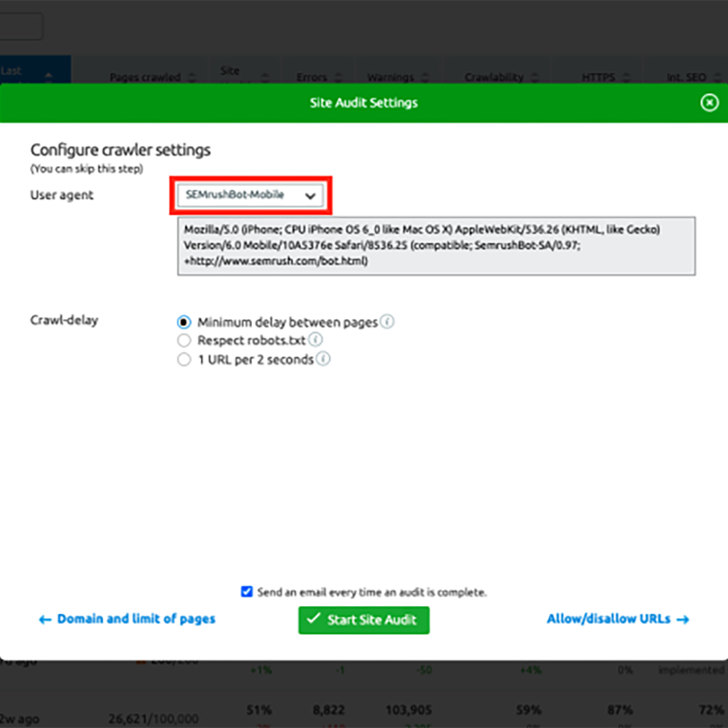Click the sort control on Crawlability column

pyautogui.click(x=535, y=77)
